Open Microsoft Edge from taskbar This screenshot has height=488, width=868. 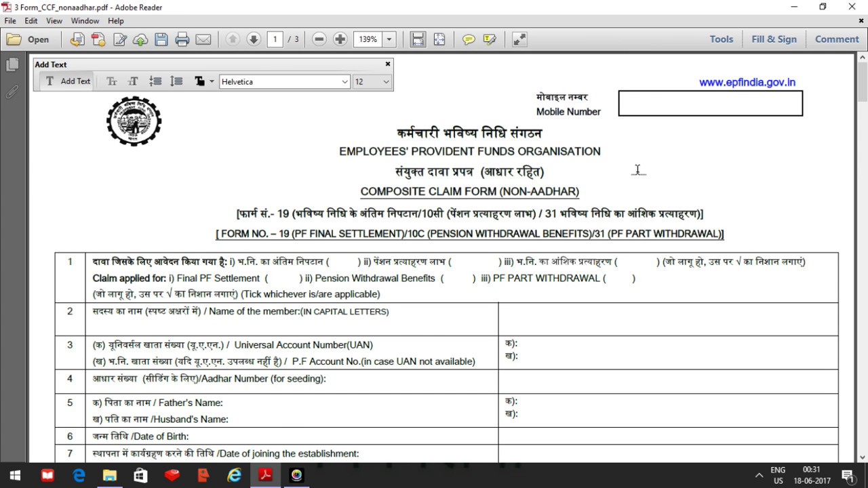(x=79, y=476)
